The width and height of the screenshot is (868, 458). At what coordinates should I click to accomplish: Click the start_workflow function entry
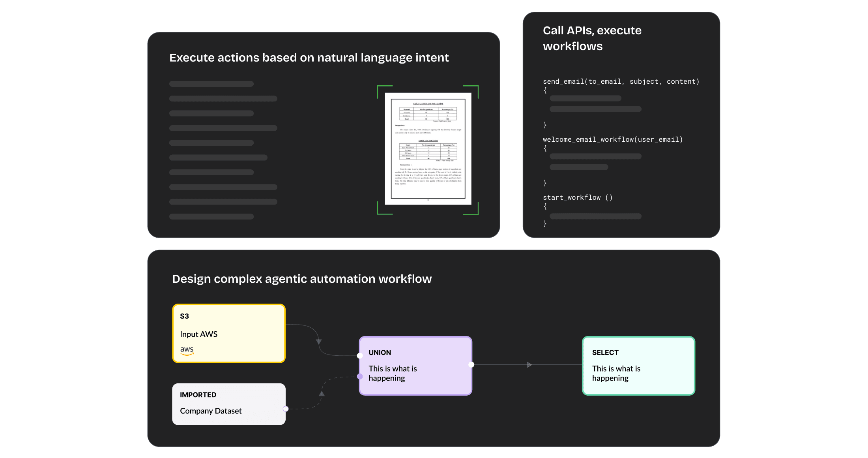tap(578, 197)
